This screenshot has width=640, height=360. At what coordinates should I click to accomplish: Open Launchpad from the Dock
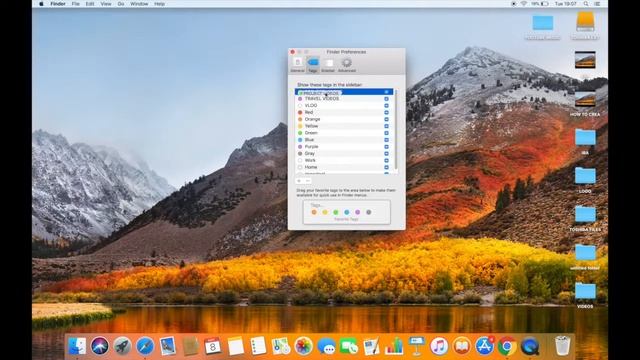(x=122, y=346)
